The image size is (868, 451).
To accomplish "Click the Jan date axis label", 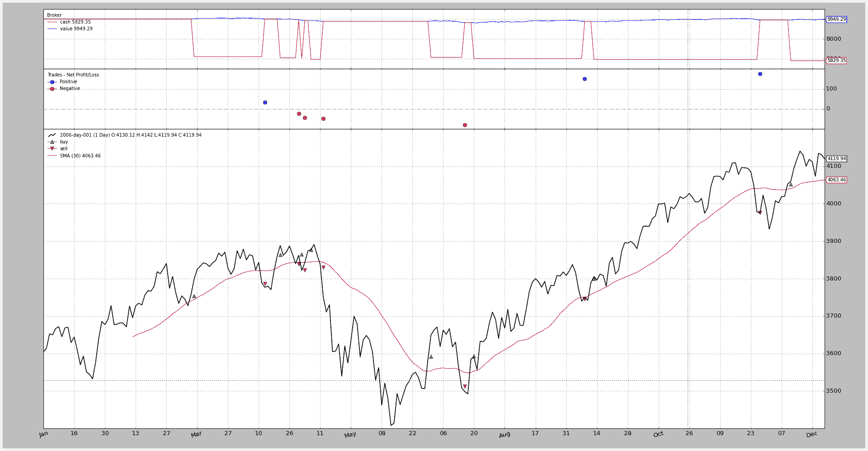I will (43, 434).
